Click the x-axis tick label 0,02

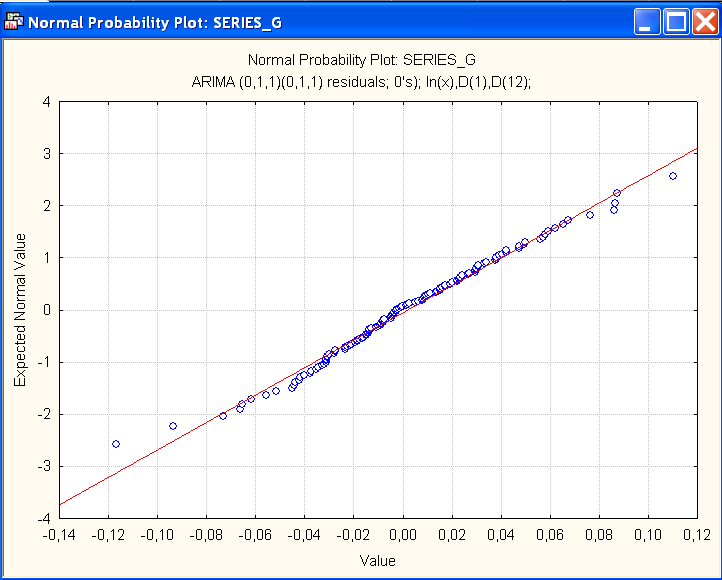click(x=452, y=535)
